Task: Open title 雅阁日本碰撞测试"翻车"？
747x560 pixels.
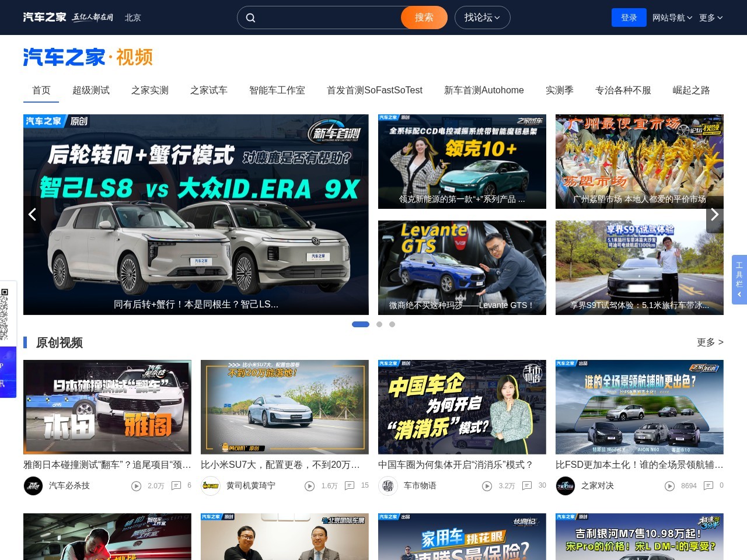Action: [x=107, y=465]
